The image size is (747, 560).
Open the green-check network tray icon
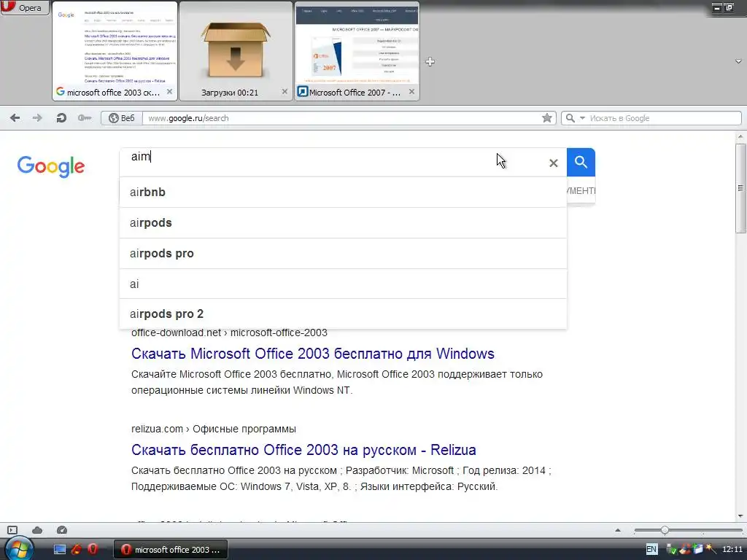tap(672, 550)
